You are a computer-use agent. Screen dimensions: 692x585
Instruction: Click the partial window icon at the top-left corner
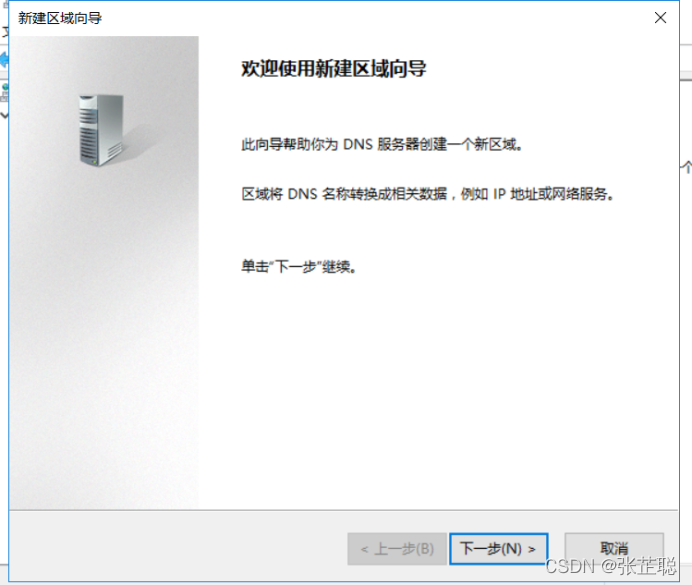5,5
